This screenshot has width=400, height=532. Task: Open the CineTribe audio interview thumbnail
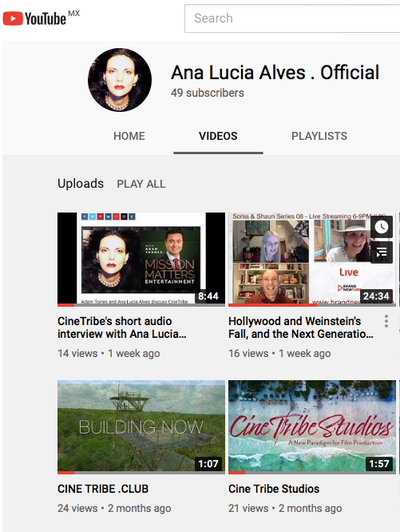[x=141, y=259]
